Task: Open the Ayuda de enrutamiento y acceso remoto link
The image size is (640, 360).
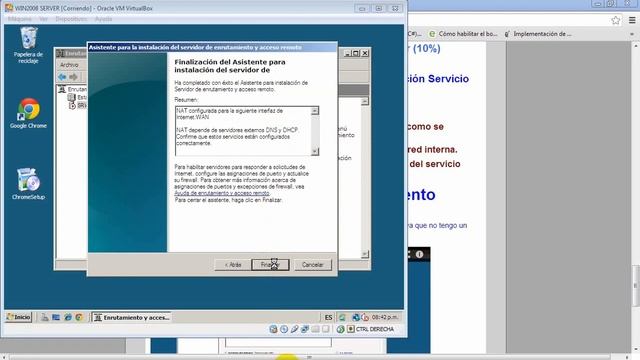Action: click(222, 193)
